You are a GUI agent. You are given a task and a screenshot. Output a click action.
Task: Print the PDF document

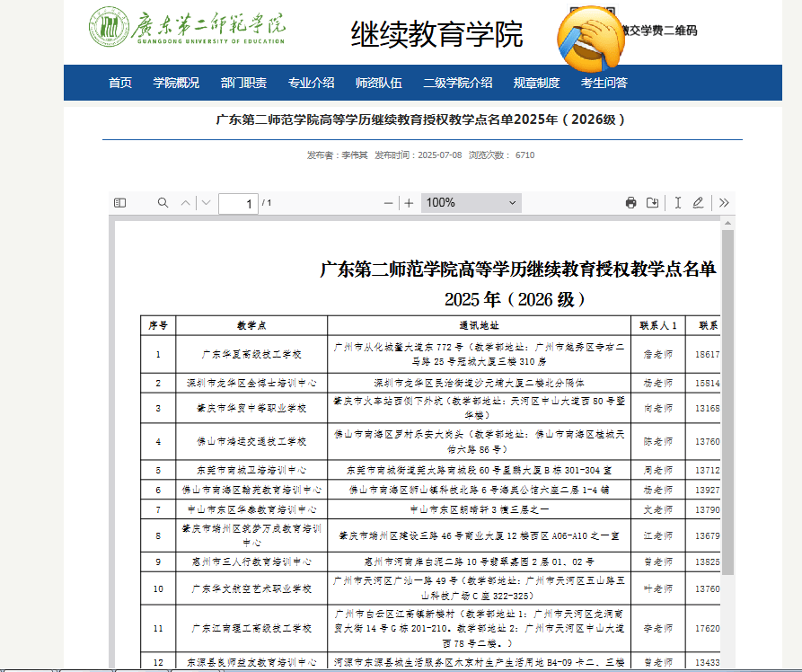(630, 203)
